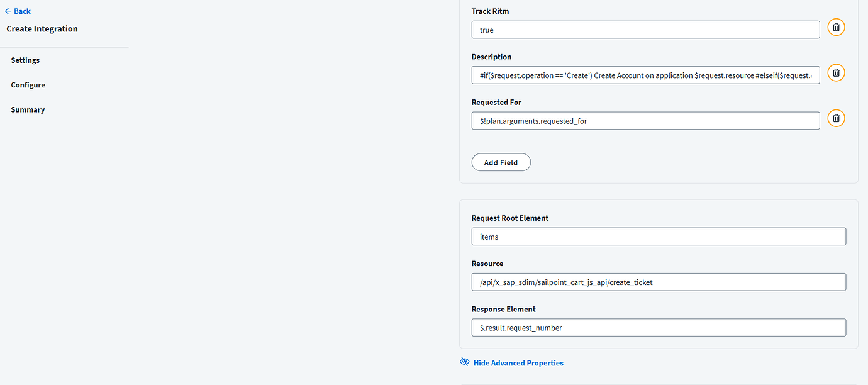Open the Settings step

25,60
